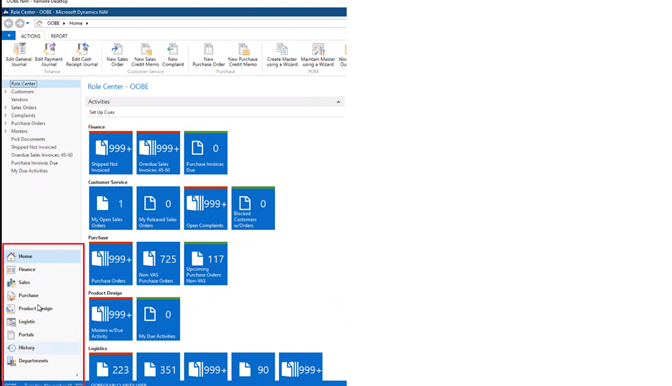Open the My Open Sales Orders tile
The image size is (672, 386).
point(111,208)
